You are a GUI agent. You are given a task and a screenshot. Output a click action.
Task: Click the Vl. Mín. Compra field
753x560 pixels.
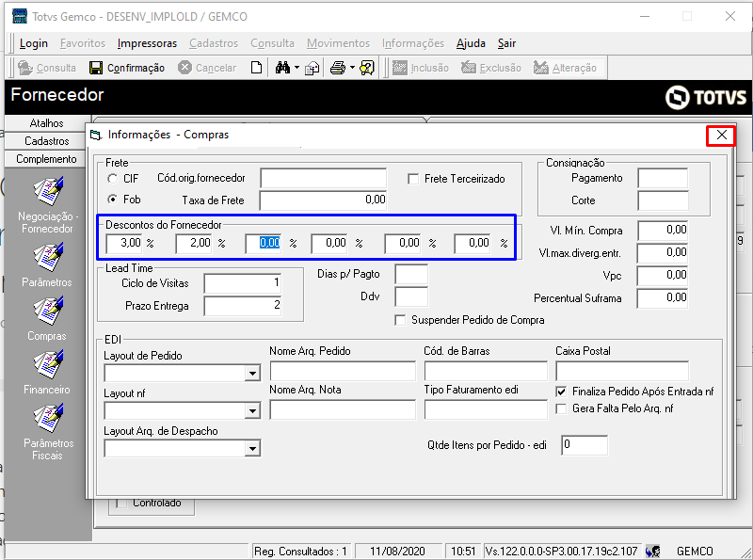coord(663,231)
